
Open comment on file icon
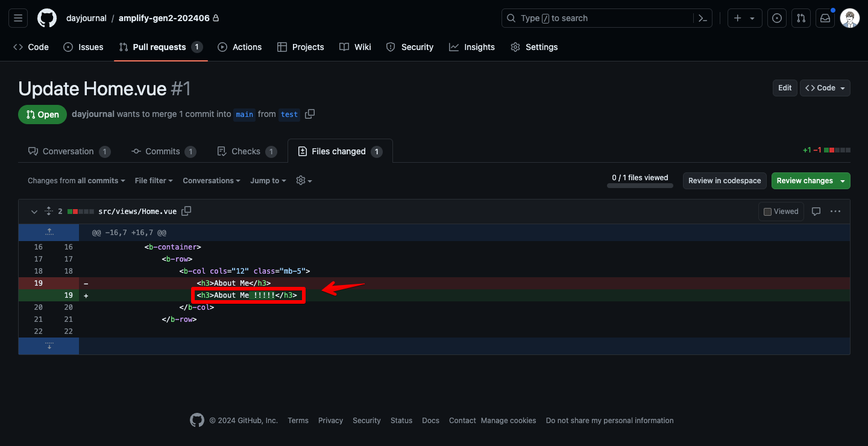pos(816,212)
